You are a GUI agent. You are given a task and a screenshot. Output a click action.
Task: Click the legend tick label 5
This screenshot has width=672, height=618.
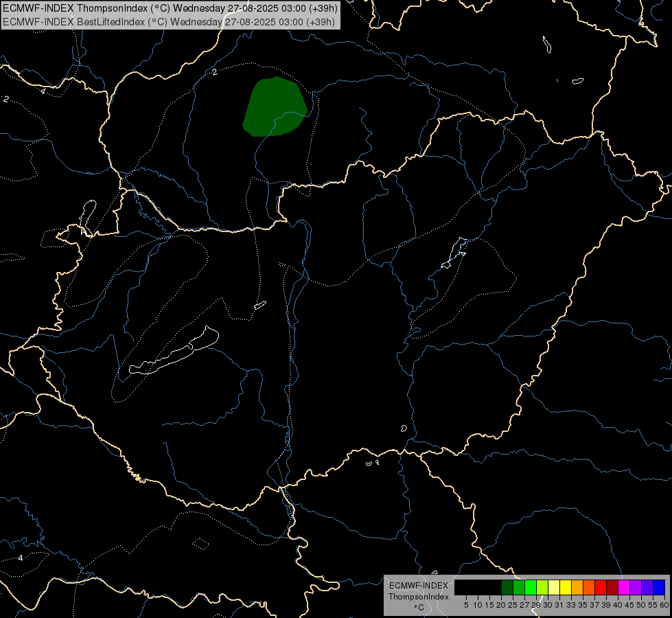tap(466, 605)
